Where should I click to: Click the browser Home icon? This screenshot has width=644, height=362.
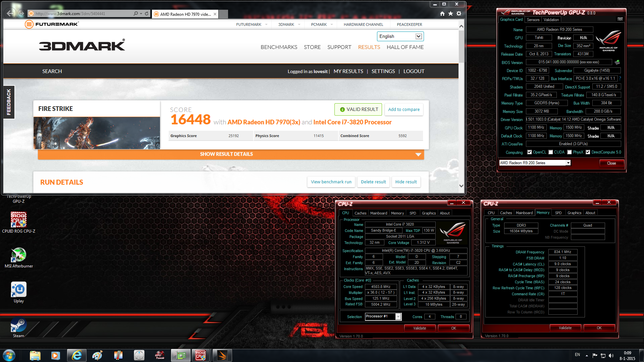pos(442,14)
